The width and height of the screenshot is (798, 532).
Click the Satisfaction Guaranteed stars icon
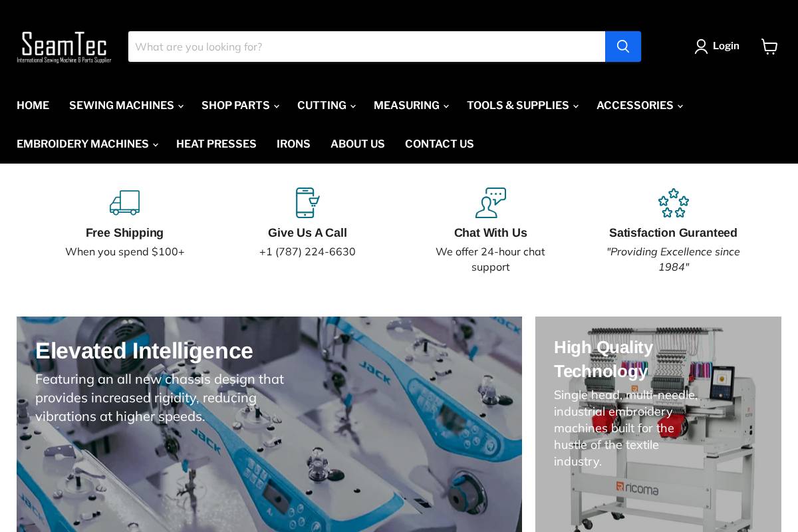(673, 203)
